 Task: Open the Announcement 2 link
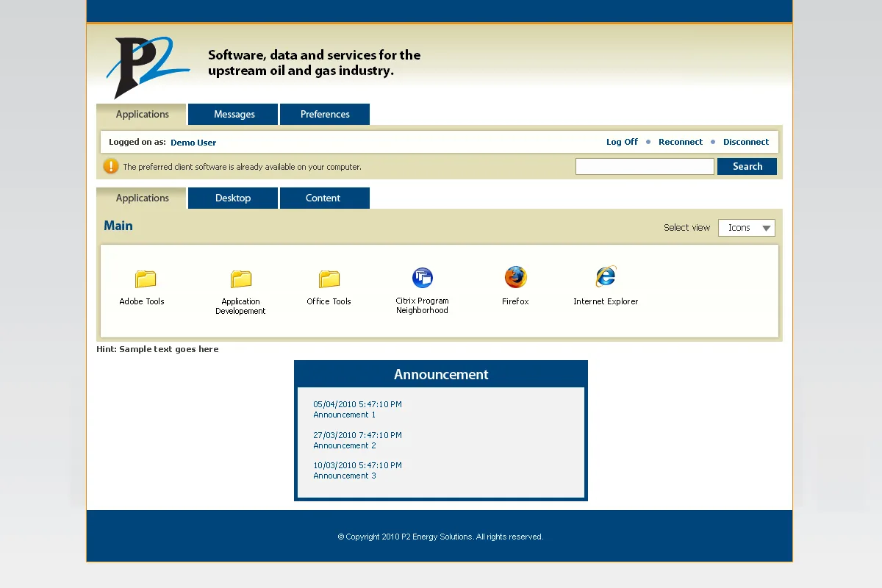[x=345, y=445]
